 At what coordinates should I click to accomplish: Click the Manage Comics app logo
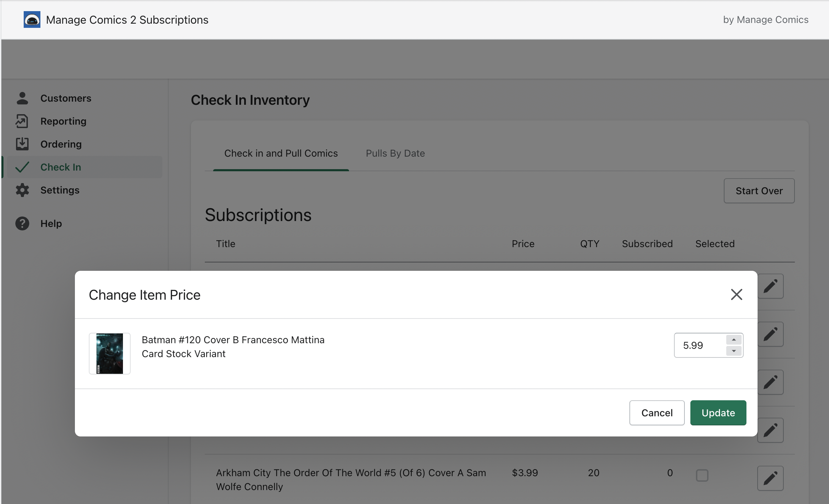32,20
